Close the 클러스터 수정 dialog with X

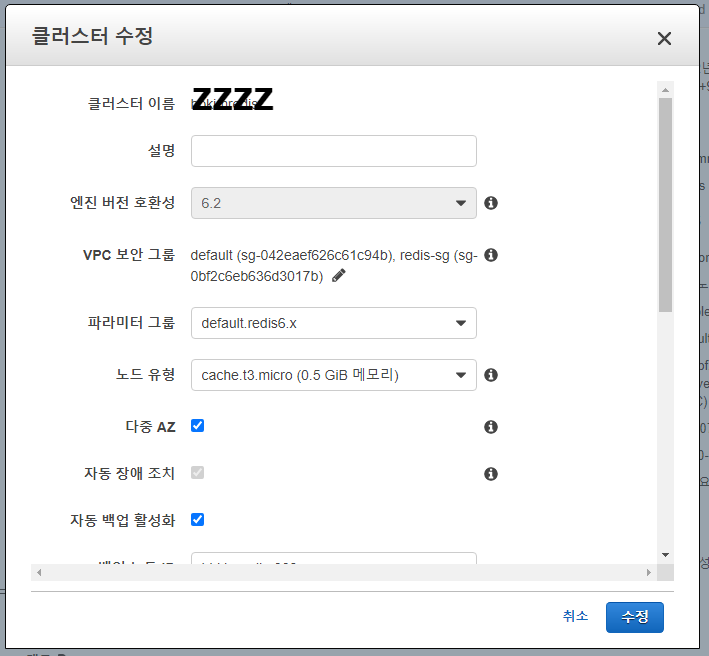click(x=664, y=38)
